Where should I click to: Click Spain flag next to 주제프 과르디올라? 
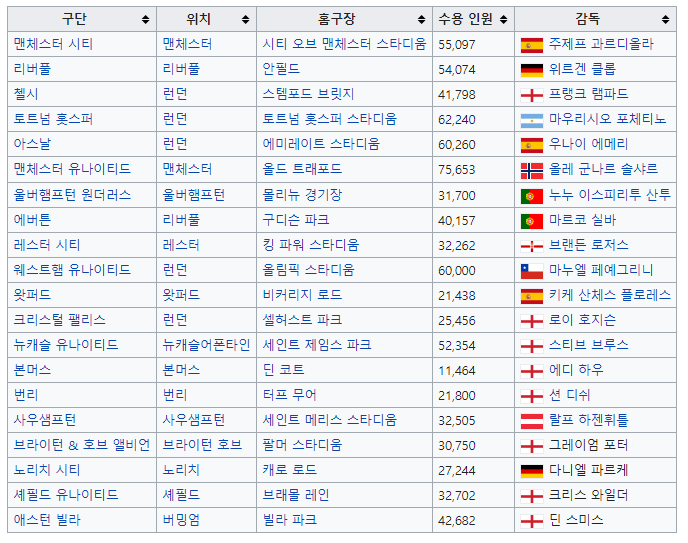pos(532,45)
